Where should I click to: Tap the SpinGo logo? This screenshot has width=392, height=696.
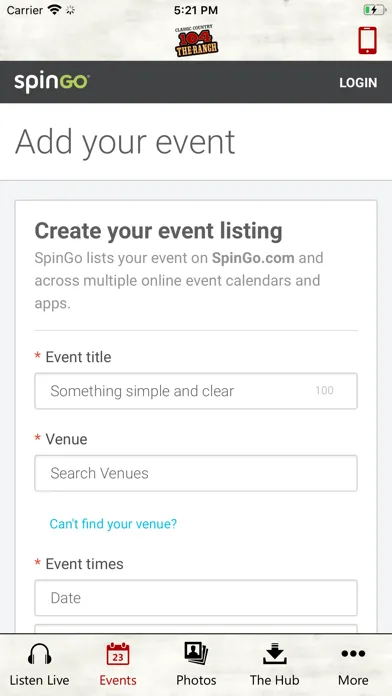(52, 83)
